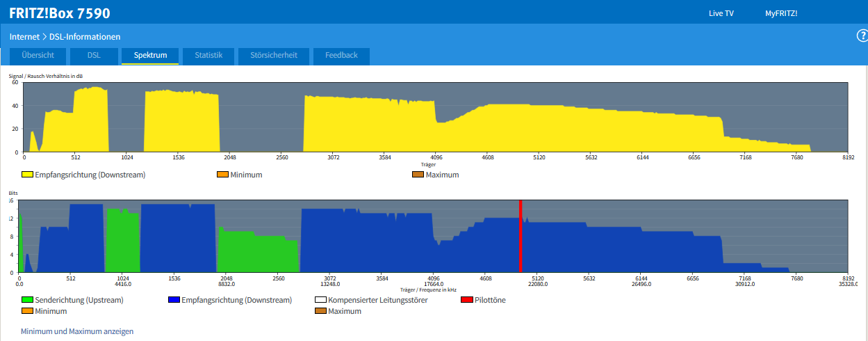Click 'Minimum und Maximum anzeigen' link
The image size is (868, 341).
tap(77, 331)
